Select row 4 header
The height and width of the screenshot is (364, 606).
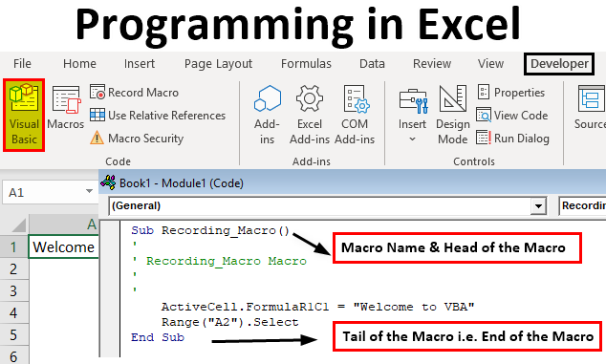point(14,313)
